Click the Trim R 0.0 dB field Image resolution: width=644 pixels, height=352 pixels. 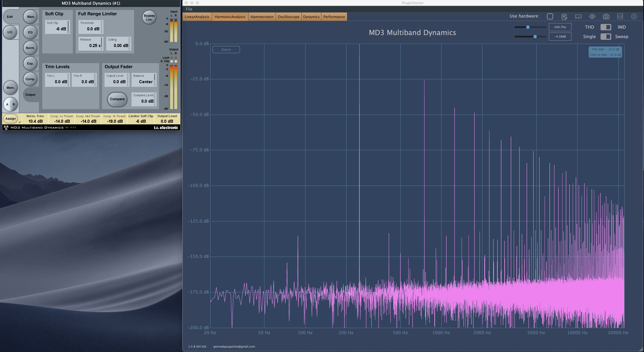(x=84, y=80)
